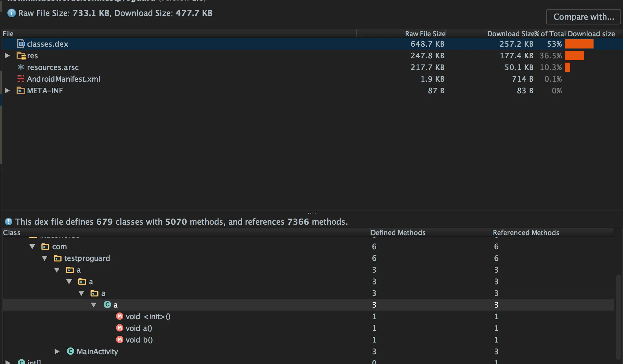Collapse the testproguard package node

44,258
